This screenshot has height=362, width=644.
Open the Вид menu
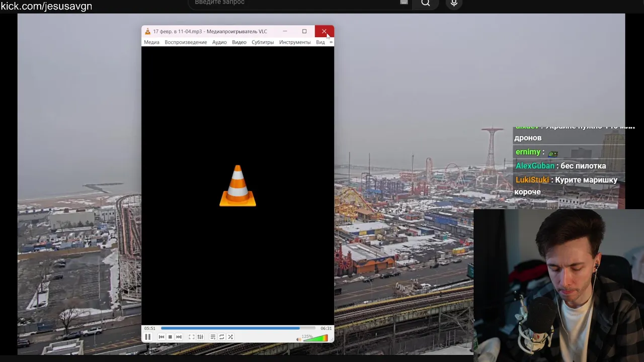tap(320, 42)
